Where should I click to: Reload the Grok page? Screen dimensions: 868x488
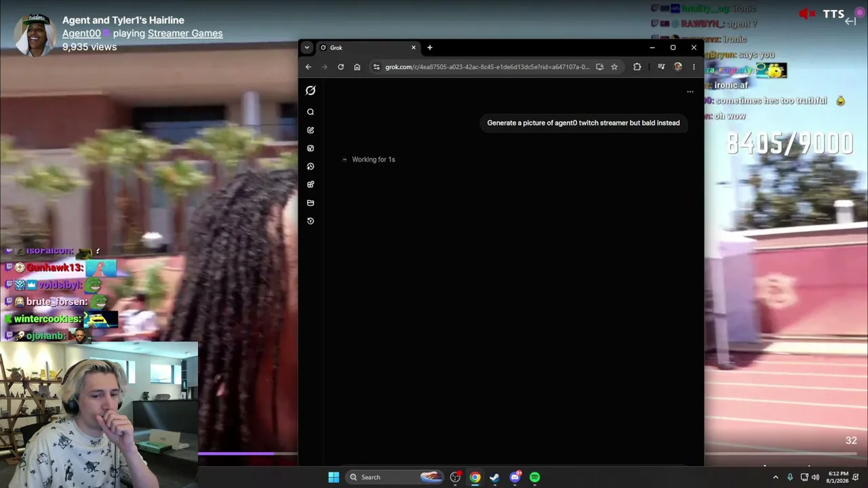341,67
